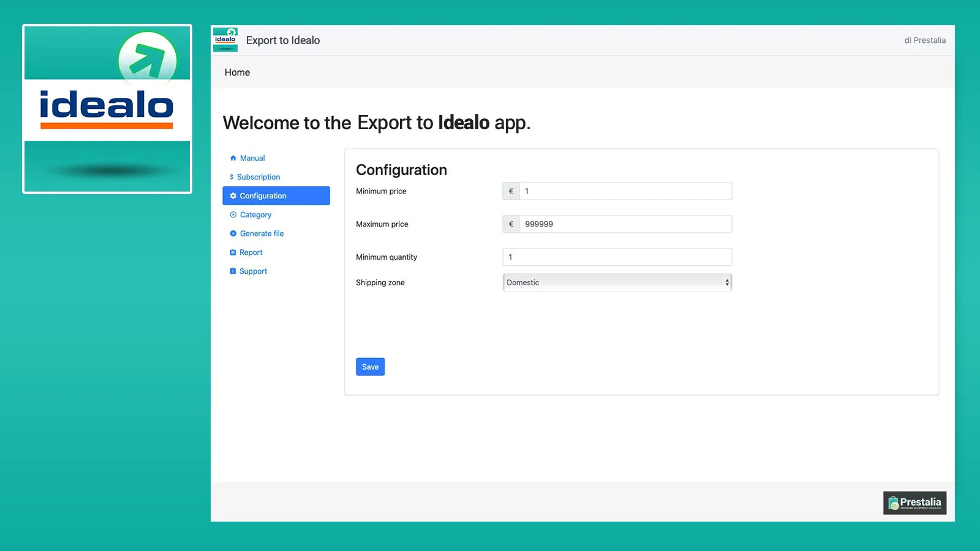Click the house icon beside Manual

click(233, 158)
